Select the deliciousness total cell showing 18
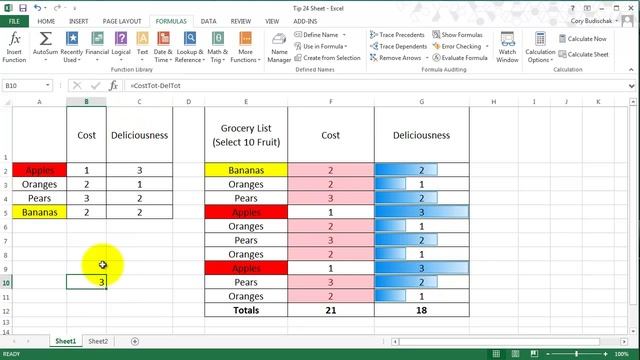 [x=422, y=310]
